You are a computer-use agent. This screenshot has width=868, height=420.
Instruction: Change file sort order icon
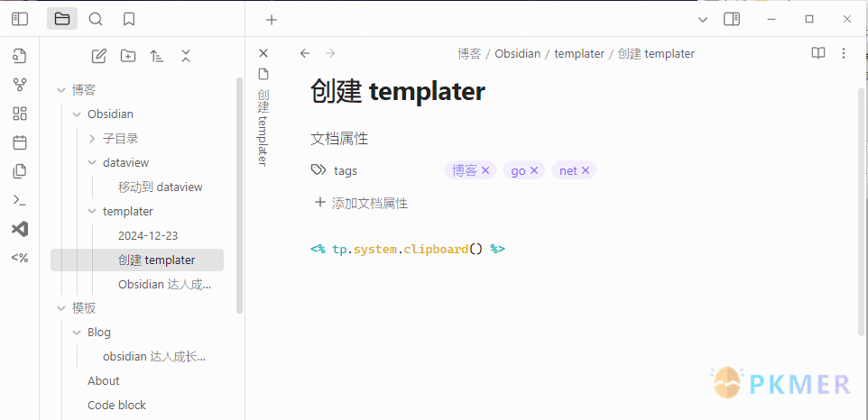point(157,56)
